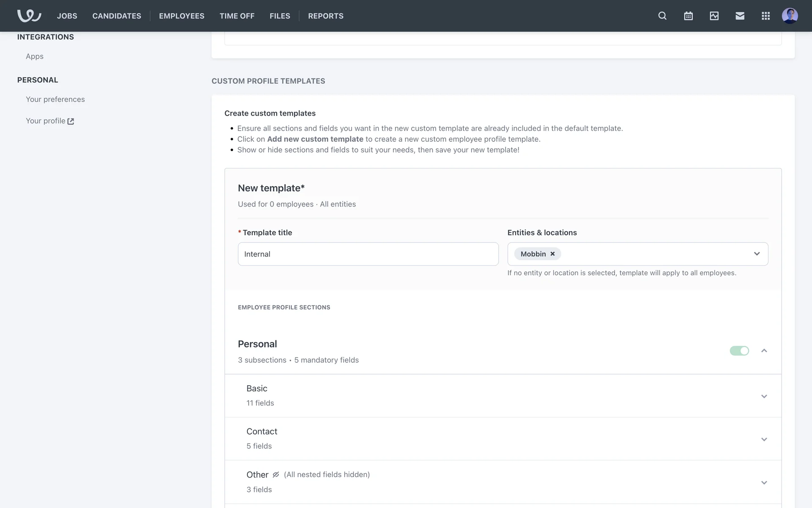Click the hidden-eye icon beside Other
812x508 pixels.
click(x=276, y=475)
